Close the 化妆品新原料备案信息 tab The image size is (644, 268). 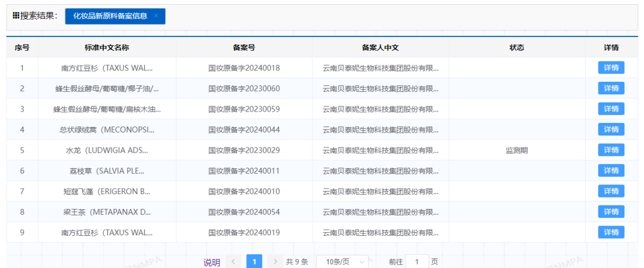tap(156, 16)
